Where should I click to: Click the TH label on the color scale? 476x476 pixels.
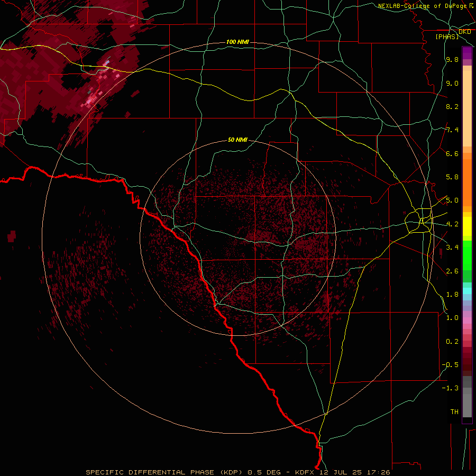point(454,412)
